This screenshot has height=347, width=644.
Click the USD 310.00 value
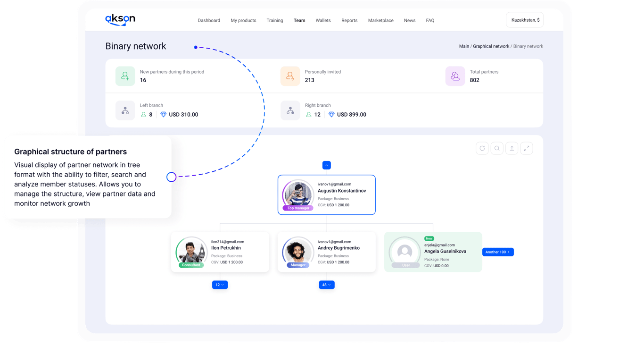[183, 114]
